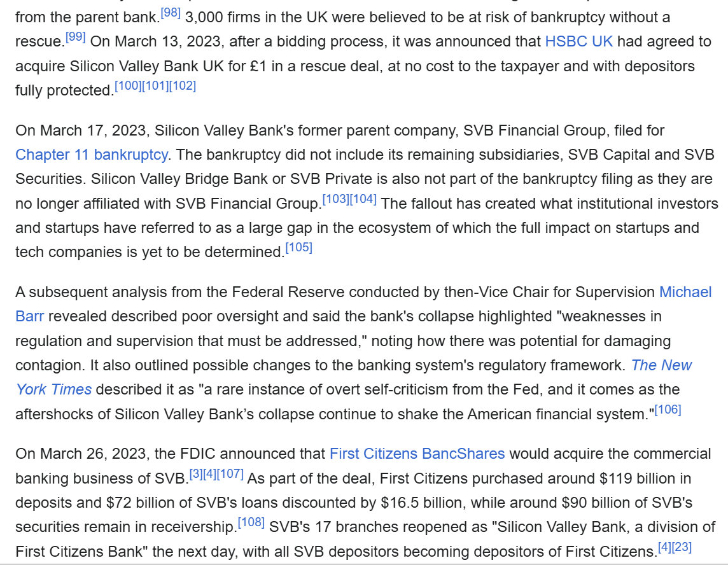Jump to footnote 99
This screenshot has height=565, width=728.
(76, 37)
